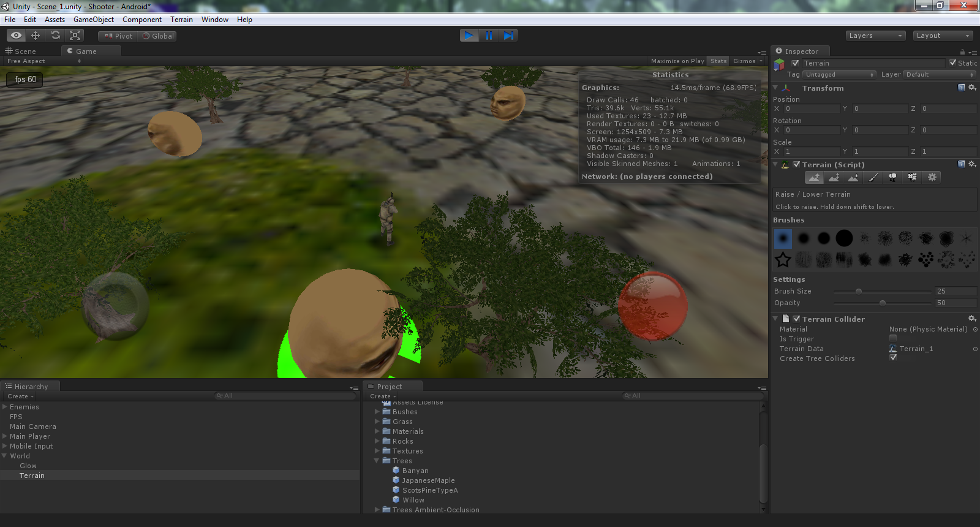Uncheck Create Tree Colliders
Screen dimensions: 980x527
coord(893,358)
